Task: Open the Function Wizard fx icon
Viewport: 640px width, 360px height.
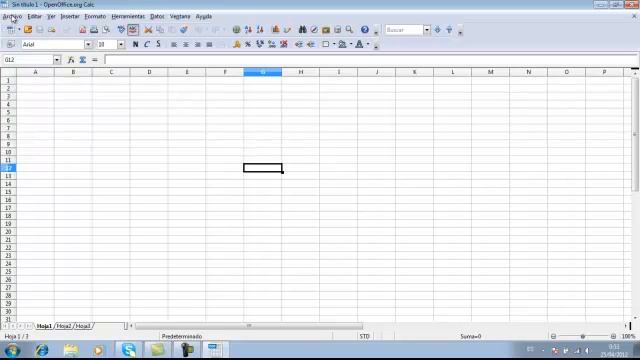Action: click(71, 60)
